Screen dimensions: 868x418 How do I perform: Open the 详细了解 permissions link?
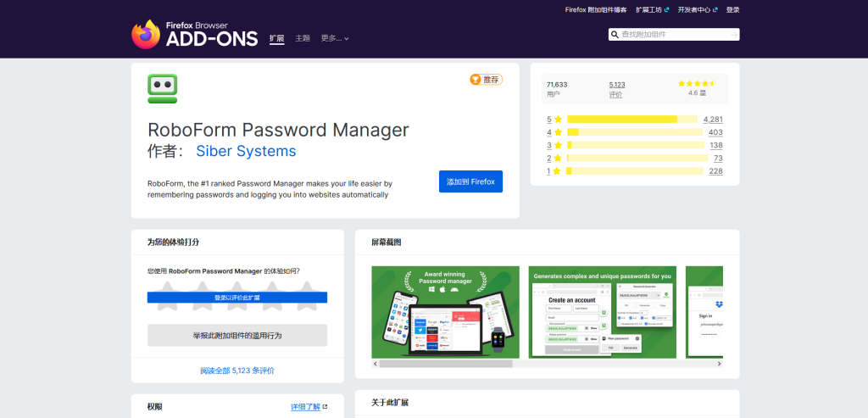click(x=305, y=407)
